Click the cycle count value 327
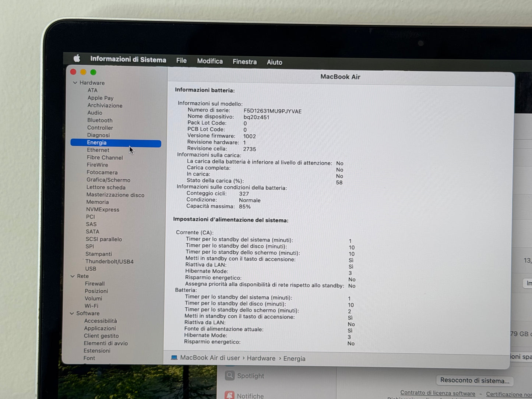Viewport: 532px width, 399px height. pyautogui.click(x=244, y=194)
